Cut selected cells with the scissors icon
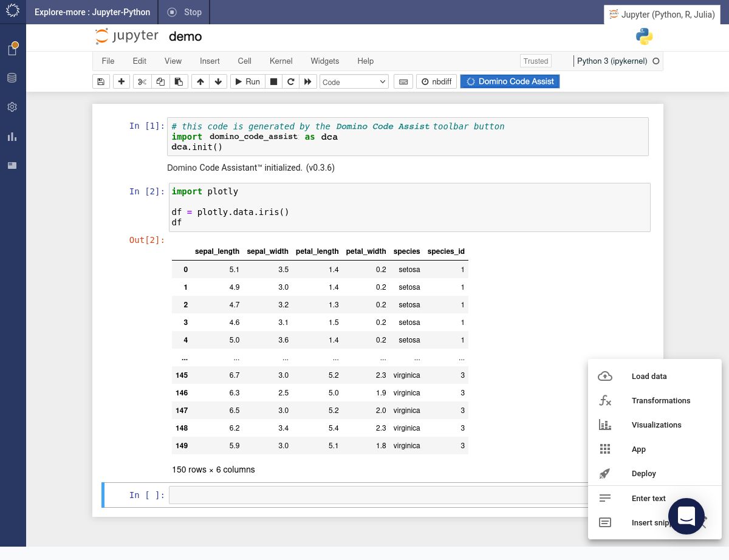 pos(142,81)
